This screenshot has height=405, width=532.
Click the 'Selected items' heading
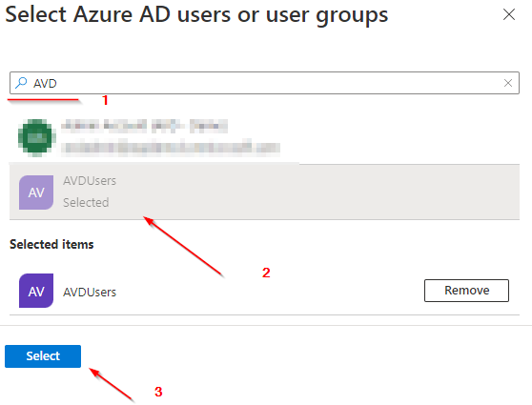(51, 244)
